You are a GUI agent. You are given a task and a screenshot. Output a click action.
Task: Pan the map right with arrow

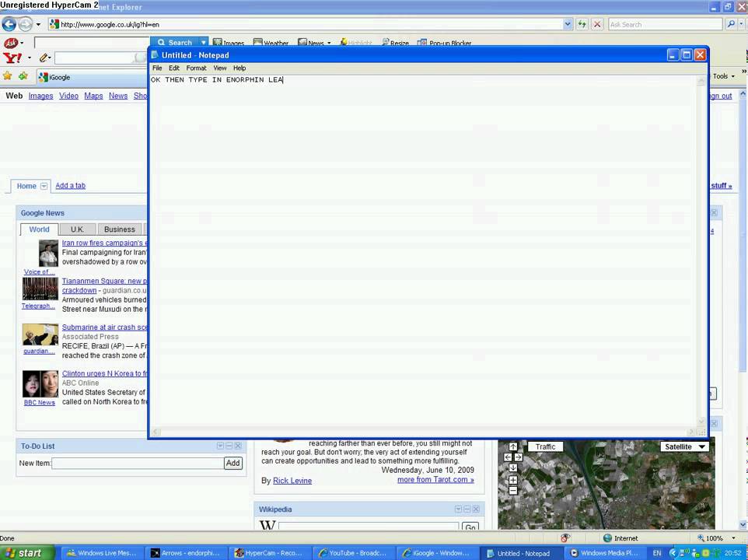pyautogui.click(x=518, y=457)
